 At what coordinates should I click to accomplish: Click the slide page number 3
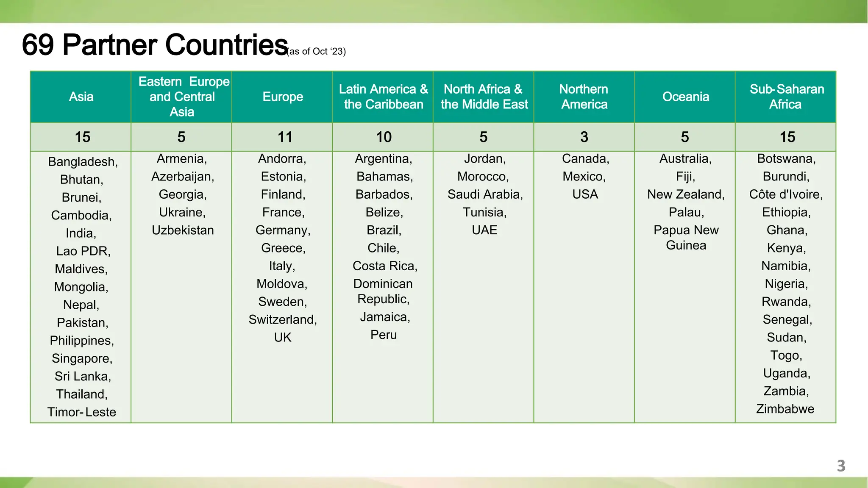pyautogui.click(x=841, y=466)
